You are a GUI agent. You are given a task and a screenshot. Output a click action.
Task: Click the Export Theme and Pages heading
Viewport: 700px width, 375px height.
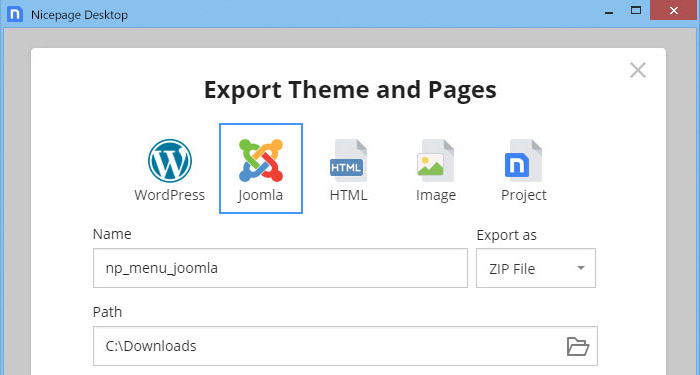(350, 90)
